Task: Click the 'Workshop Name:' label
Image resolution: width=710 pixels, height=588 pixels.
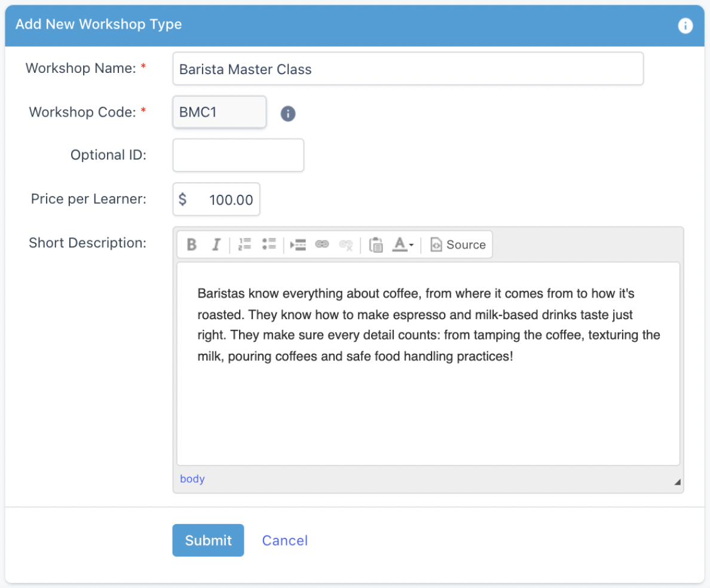Action: [x=81, y=68]
